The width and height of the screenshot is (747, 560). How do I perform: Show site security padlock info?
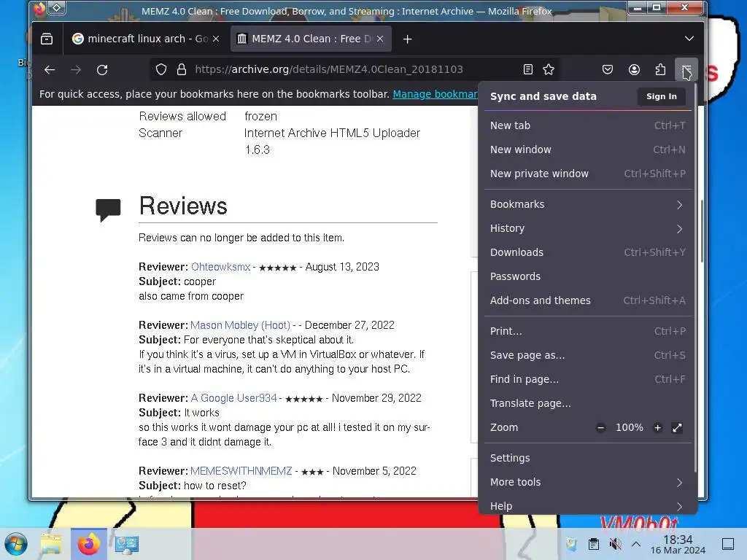pos(182,69)
